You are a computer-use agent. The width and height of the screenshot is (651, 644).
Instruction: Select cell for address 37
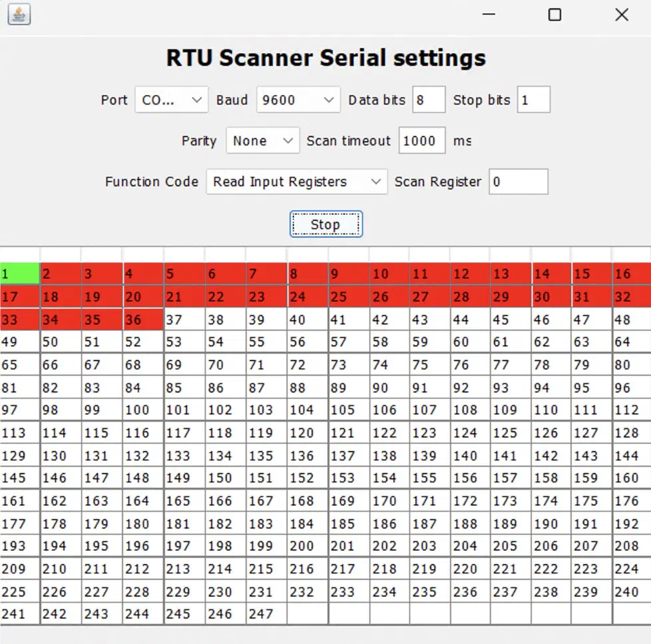click(184, 319)
